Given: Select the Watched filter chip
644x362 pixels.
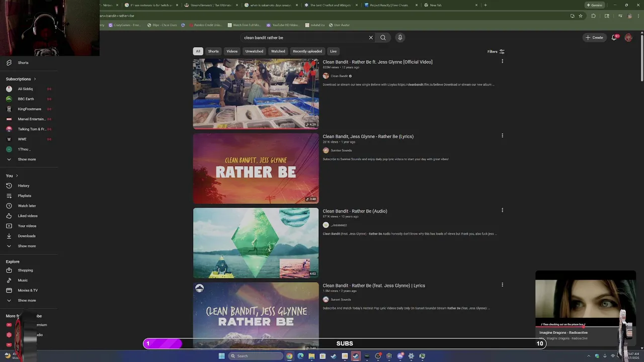Looking at the screenshot, I should (x=278, y=51).
